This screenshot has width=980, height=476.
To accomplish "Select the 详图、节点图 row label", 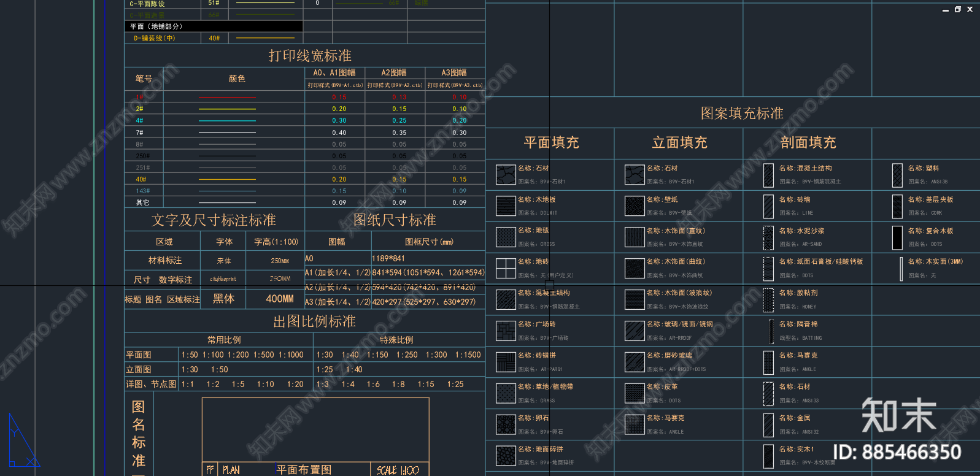I will [x=151, y=385].
